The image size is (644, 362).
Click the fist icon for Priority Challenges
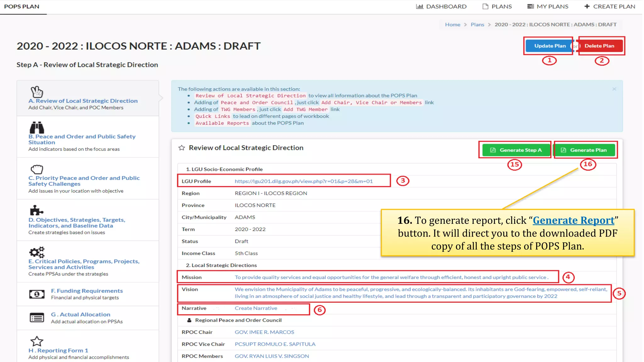(x=37, y=169)
